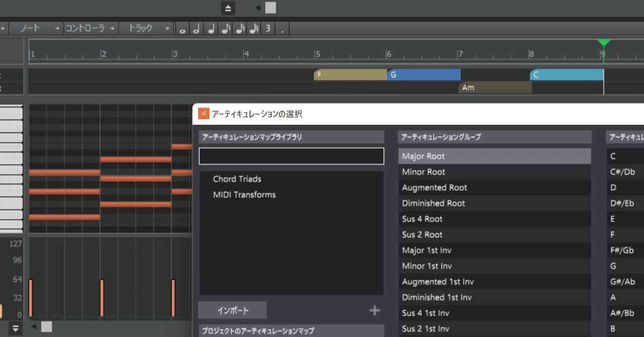Select the eighth note length icon

(x=224, y=29)
